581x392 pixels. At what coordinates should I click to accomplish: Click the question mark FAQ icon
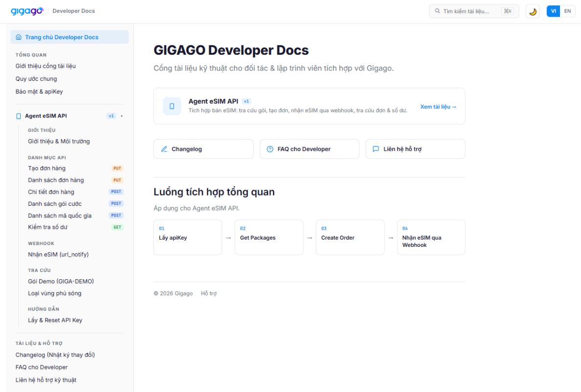pyautogui.click(x=270, y=149)
